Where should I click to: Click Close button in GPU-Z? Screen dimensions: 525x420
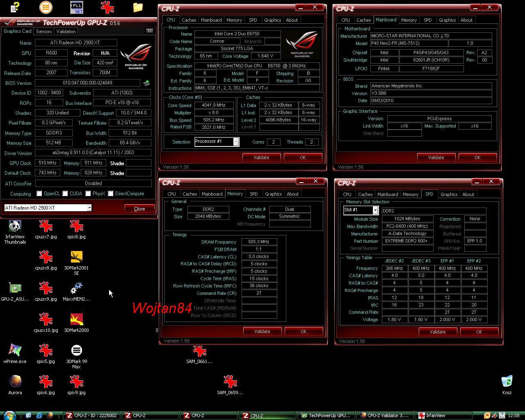pos(139,208)
